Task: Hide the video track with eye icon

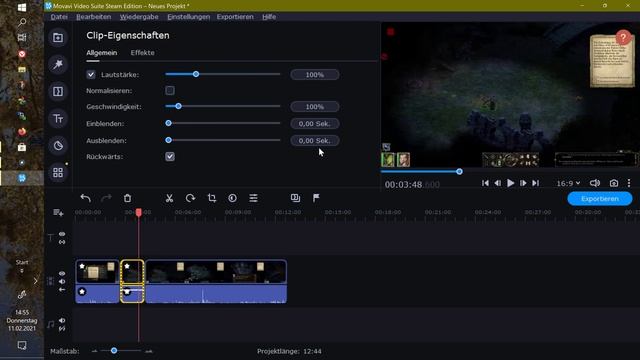Action: [x=62, y=273]
